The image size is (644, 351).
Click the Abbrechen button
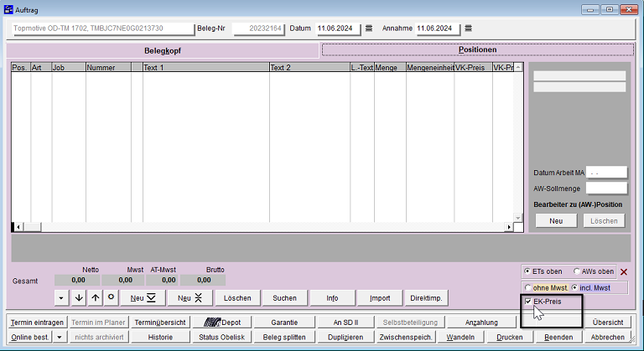608,337
